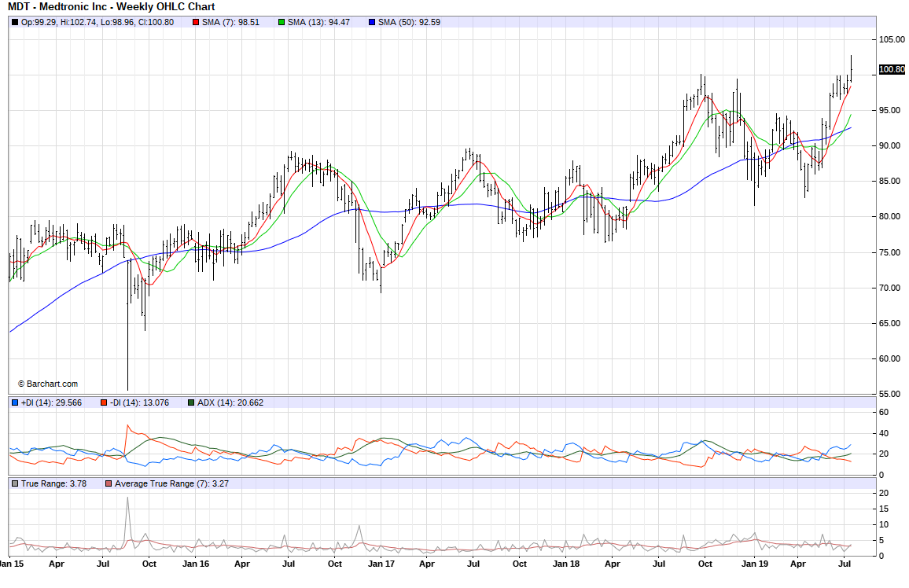Click the blue SMA (50) legend swatch

[372, 22]
